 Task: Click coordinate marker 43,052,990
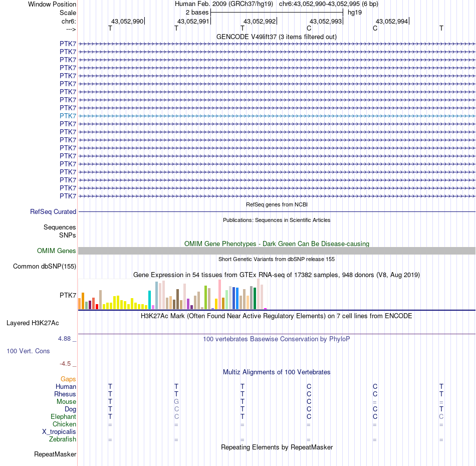point(127,21)
